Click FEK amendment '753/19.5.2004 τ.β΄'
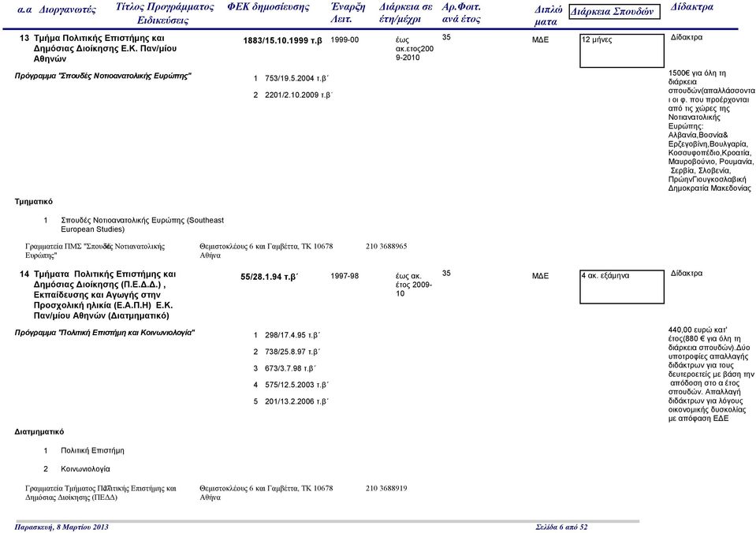The image size is (756, 533). tap(296, 78)
